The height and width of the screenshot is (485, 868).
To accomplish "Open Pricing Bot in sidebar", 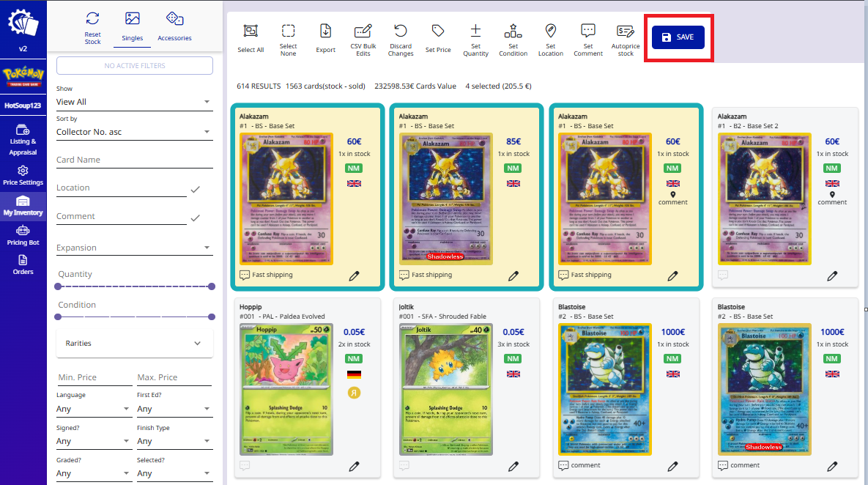I will pyautogui.click(x=23, y=235).
